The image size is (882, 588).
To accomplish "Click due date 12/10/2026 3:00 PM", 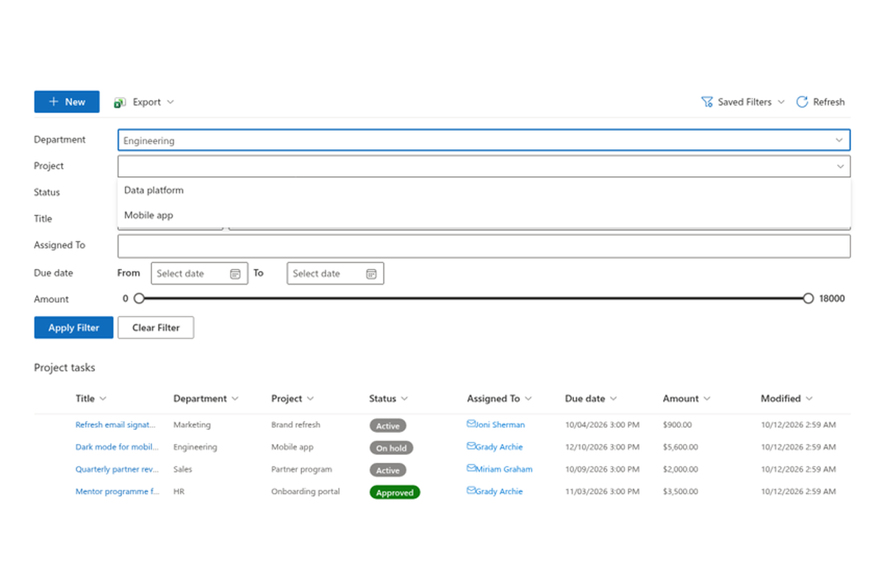I will 602,447.
